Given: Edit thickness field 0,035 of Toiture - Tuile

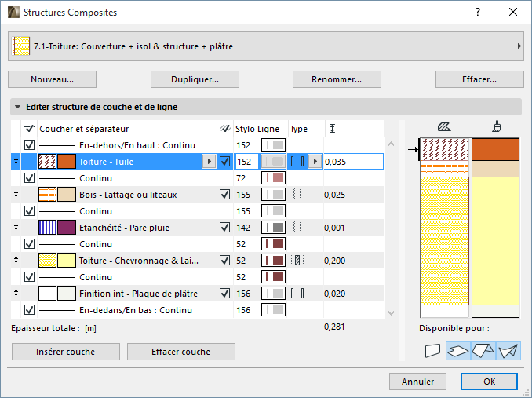Looking at the screenshot, I should (x=354, y=162).
